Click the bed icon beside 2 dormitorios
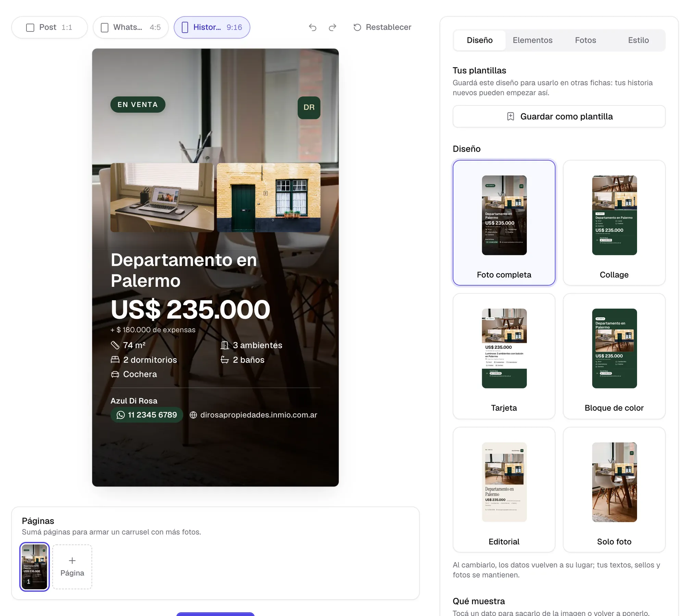This screenshot has width=685, height=616. (x=115, y=360)
